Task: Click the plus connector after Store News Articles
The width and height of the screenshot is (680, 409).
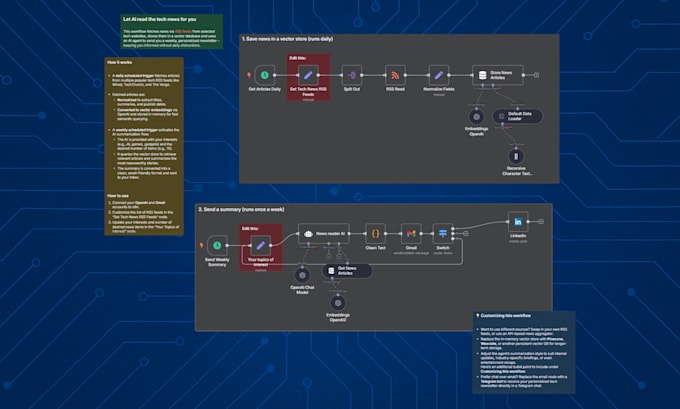Action: (536, 75)
